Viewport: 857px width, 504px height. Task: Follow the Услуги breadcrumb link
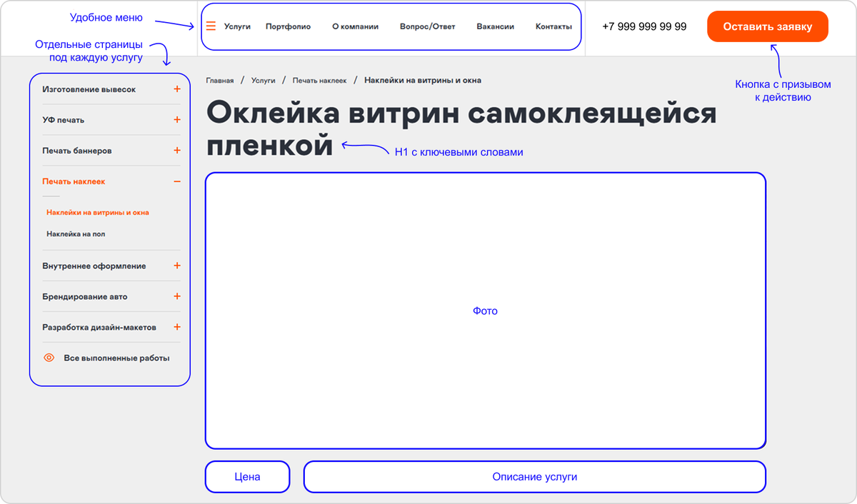pyautogui.click(x=263, y=81)
